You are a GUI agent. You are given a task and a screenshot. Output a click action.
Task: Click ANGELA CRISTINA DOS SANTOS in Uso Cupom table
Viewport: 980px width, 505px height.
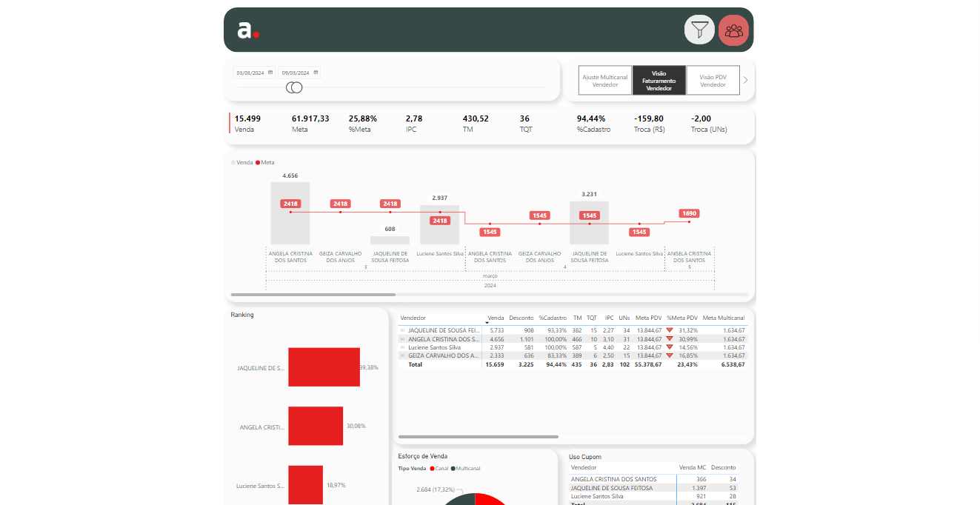point(613,479)
